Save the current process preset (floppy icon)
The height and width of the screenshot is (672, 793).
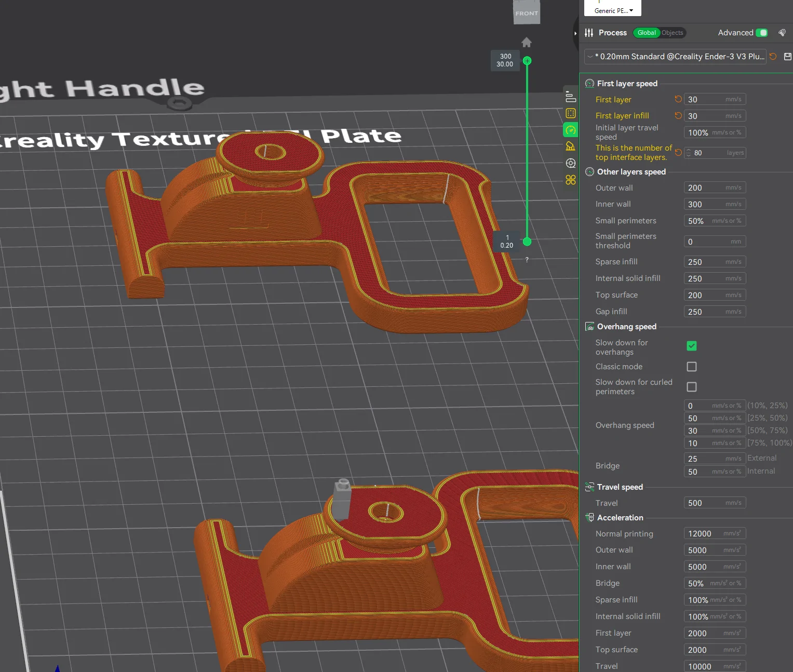coord(787,56)
